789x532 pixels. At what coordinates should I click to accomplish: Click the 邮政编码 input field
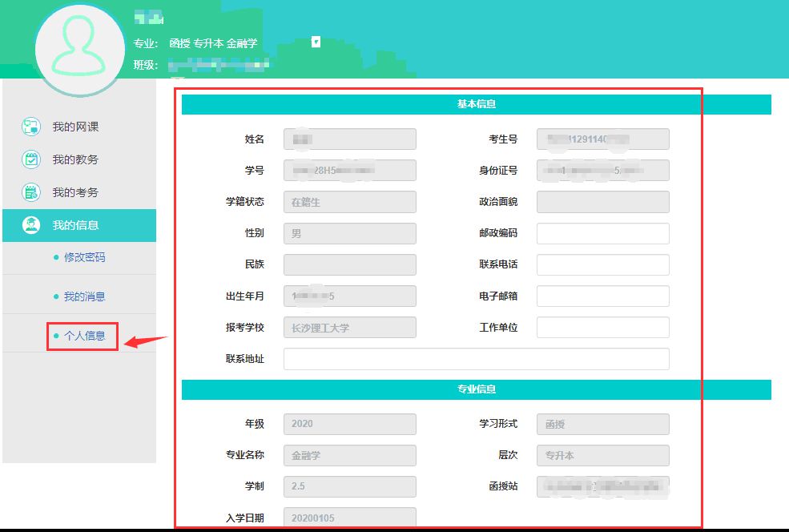pos(602,233)
